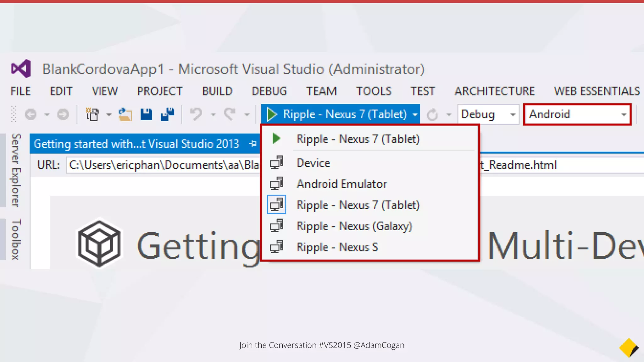The image size is (644, 362).
Task: Expand the Navigate Backward dropdown arrow
Action: pyautogui.click(x=47, y=115)
